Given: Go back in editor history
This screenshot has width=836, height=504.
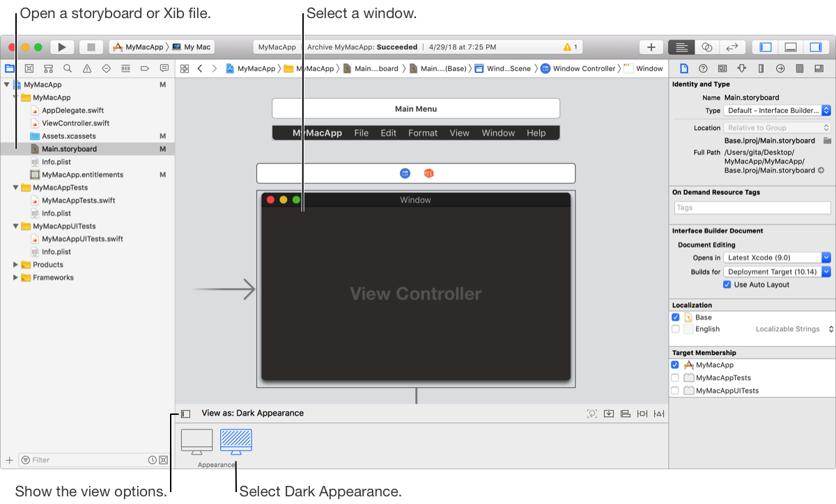Looking at the screenshot, I should pyautogui.click(x=200, y=68).
